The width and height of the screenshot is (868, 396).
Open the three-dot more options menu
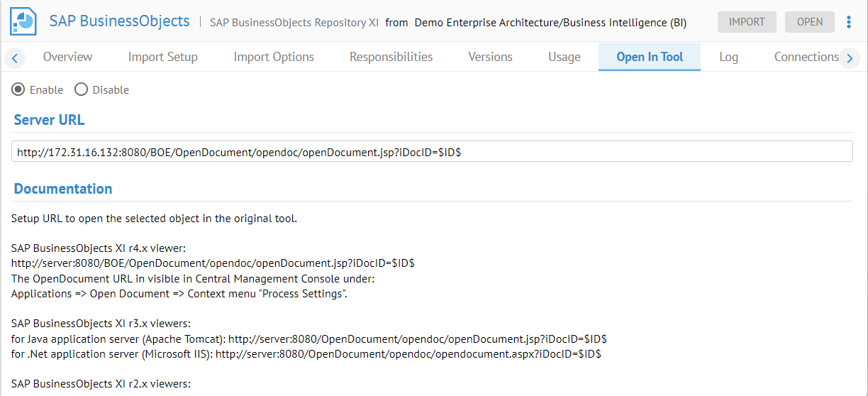[x=849, y=22]
